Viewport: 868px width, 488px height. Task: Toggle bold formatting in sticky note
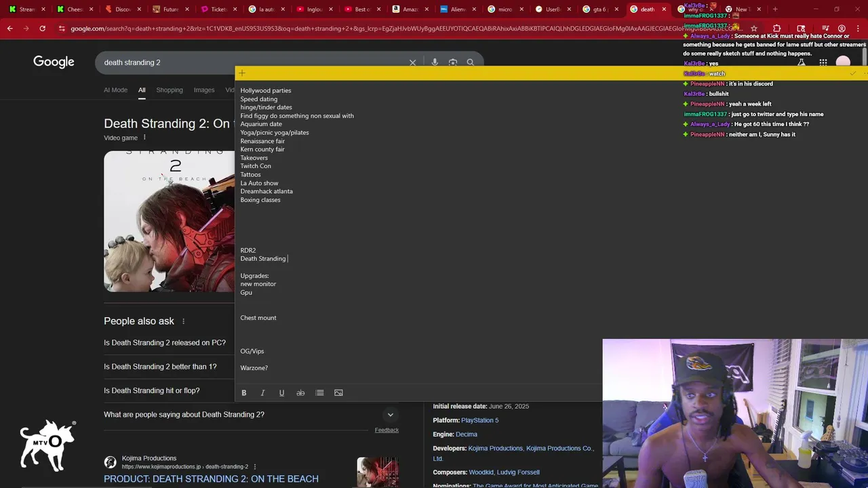click(244, 393)
